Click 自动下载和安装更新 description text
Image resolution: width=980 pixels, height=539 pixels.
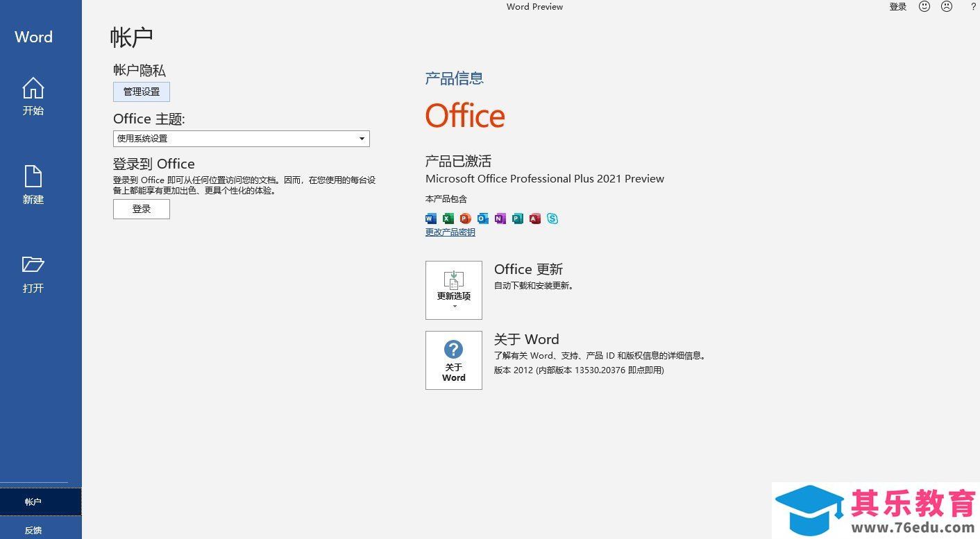(534, 286)
